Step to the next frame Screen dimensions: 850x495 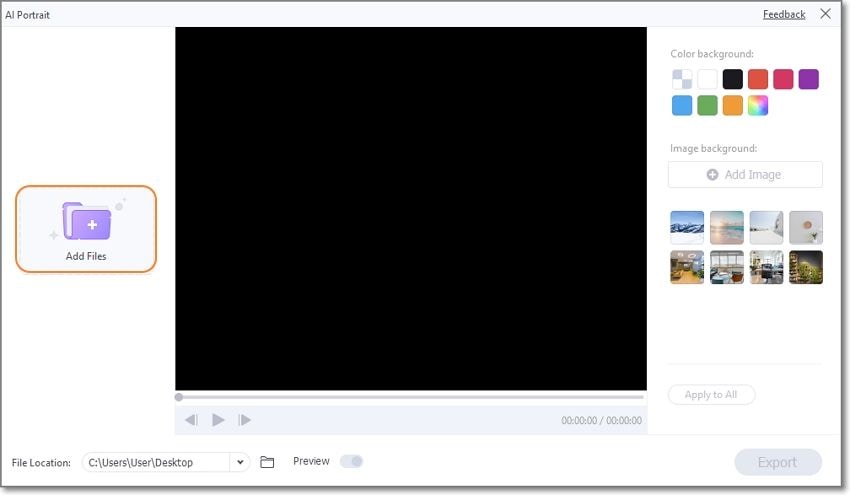(244, 420)
